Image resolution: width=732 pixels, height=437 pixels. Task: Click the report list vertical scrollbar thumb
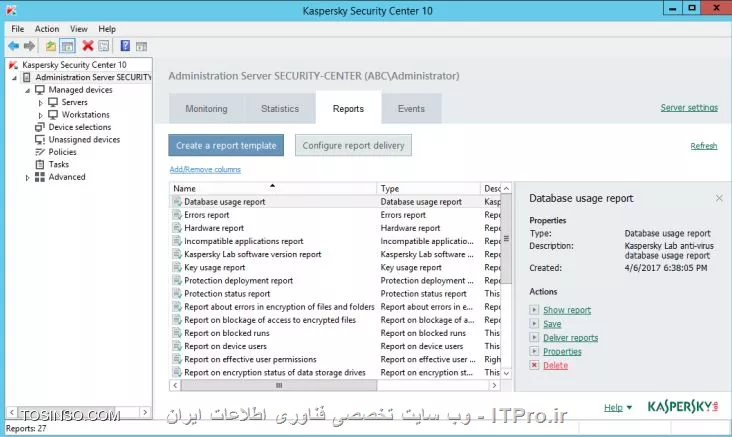(x=506, y=239)
